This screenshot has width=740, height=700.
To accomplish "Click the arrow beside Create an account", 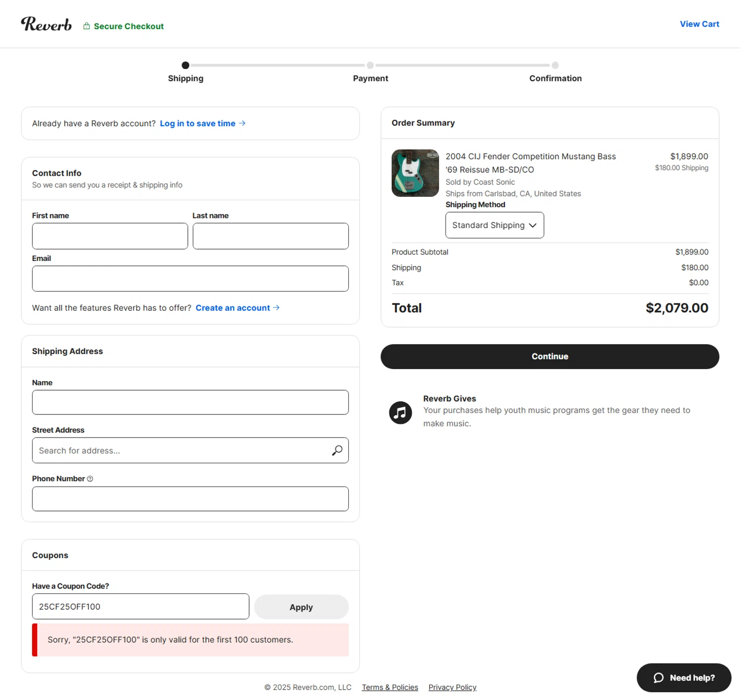I will (276, 308).
